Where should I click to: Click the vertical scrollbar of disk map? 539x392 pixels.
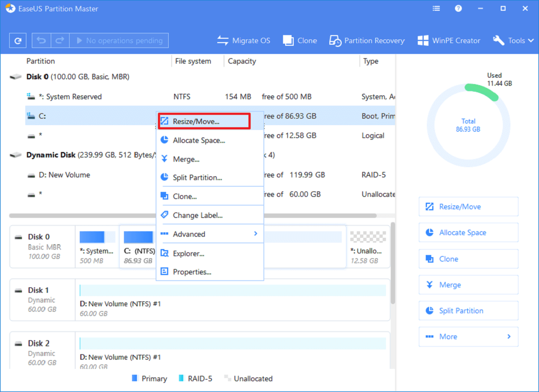coord(393,263)
